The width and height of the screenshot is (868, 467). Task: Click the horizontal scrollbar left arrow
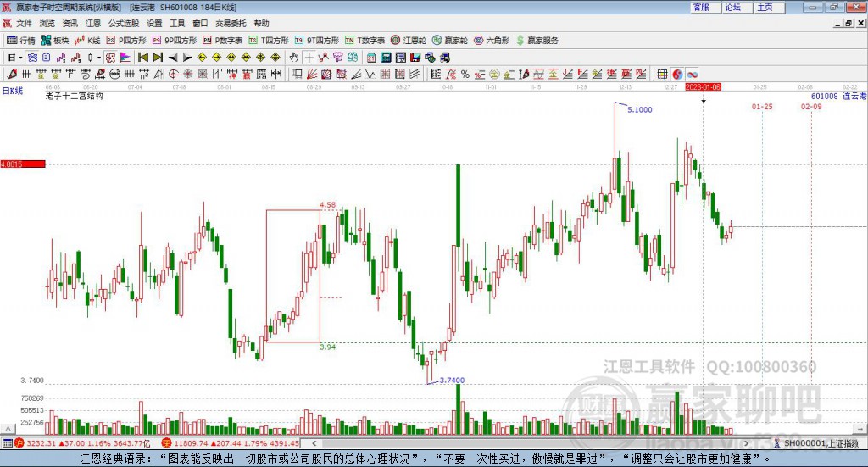pos(314,442)
